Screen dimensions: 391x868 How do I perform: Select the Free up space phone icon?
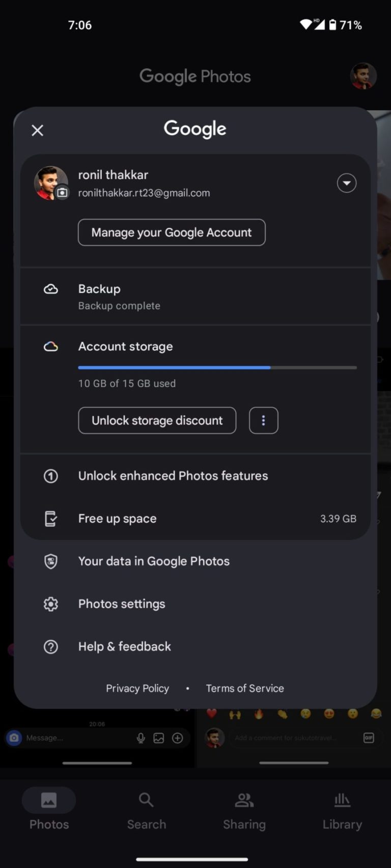[51, 518]
